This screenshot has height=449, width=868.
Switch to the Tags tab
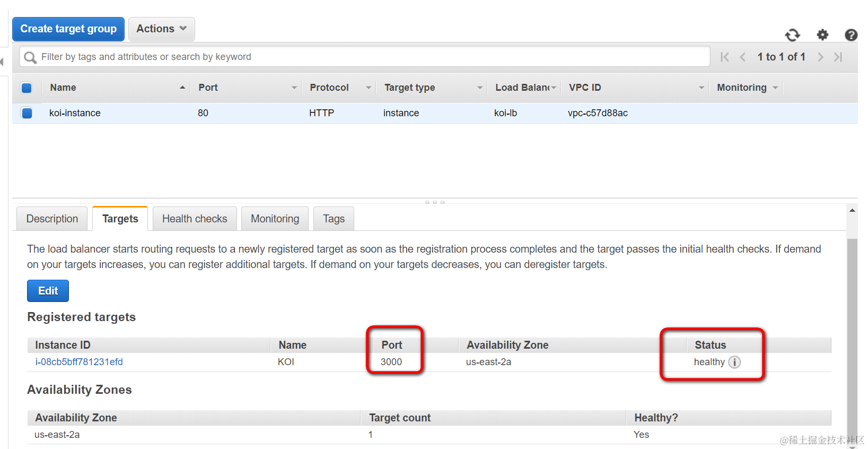pos(334,219)
